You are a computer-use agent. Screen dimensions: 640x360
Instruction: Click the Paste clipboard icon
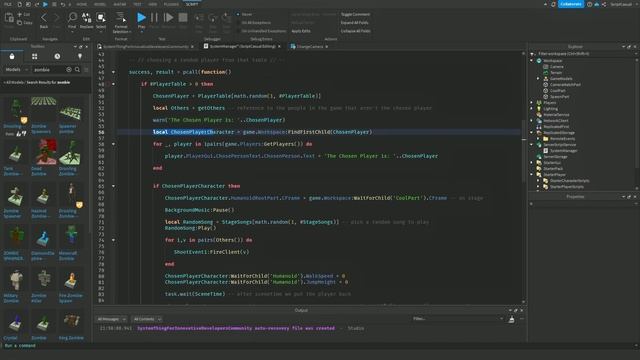pyautogui.click(x=9, y=18)
